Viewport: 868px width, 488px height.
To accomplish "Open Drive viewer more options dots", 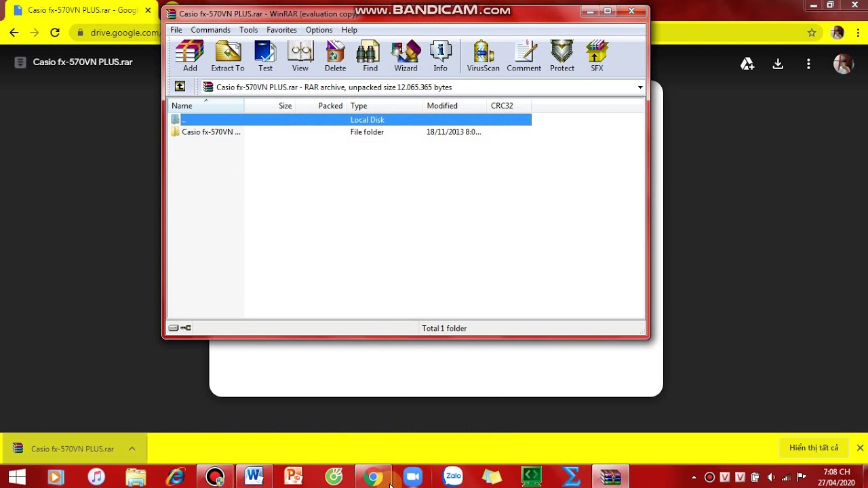I will pos(808,64).
